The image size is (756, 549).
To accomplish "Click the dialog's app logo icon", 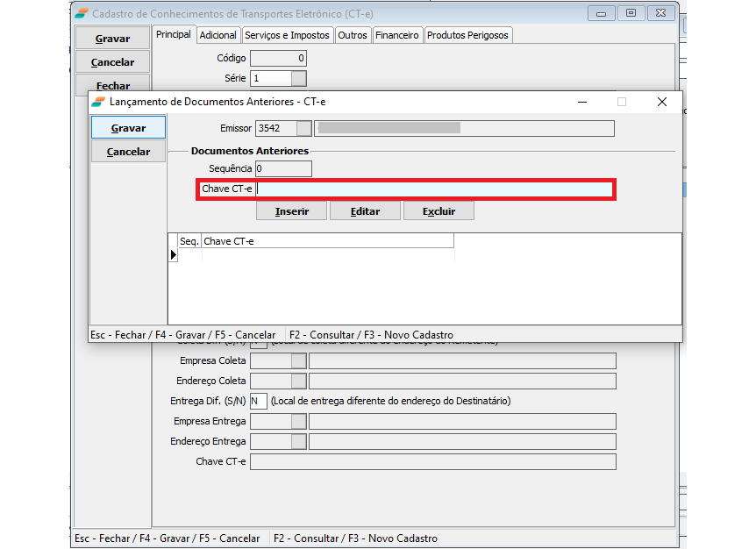I will pyautogui.click(x=97, y=102).
